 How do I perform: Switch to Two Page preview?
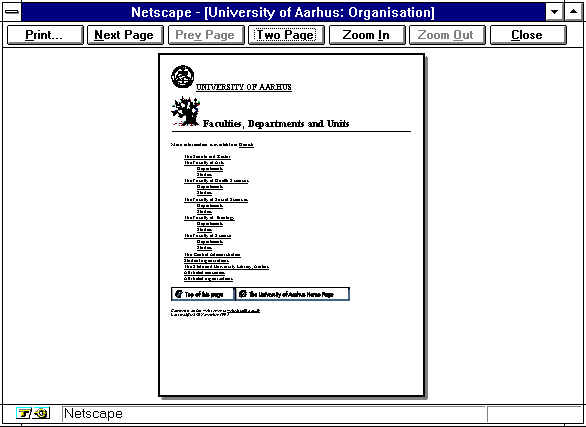click(286, 35)
